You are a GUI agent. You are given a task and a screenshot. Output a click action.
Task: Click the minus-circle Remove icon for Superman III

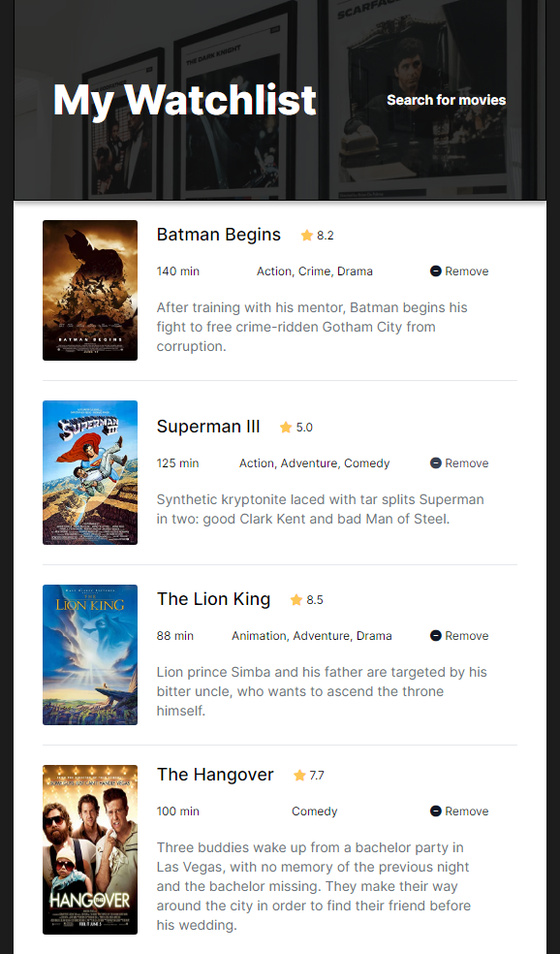[434, 462]
